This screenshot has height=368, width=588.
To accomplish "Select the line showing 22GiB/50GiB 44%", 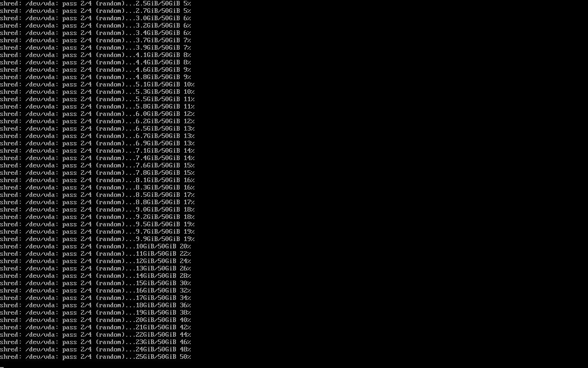I will [96, 335].
